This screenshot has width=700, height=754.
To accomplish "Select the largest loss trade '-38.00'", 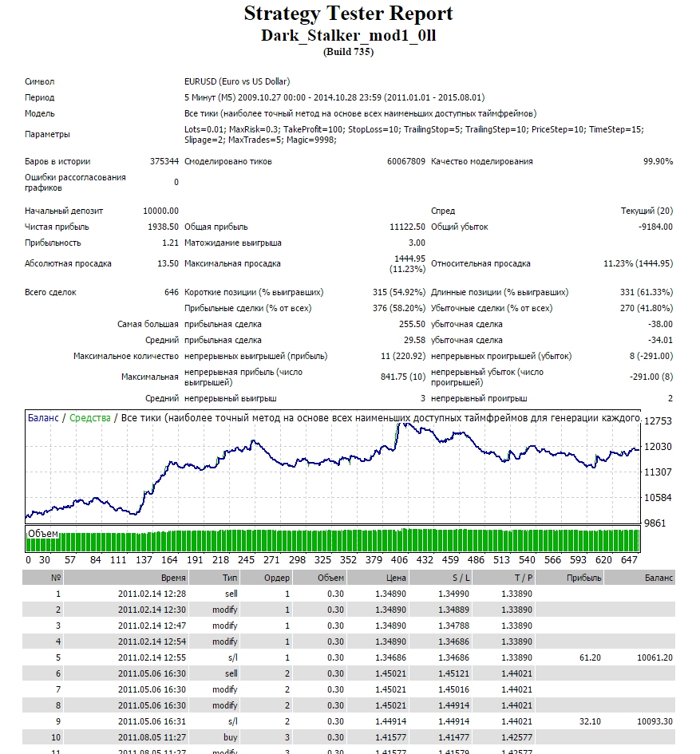I will pos(661,325).
